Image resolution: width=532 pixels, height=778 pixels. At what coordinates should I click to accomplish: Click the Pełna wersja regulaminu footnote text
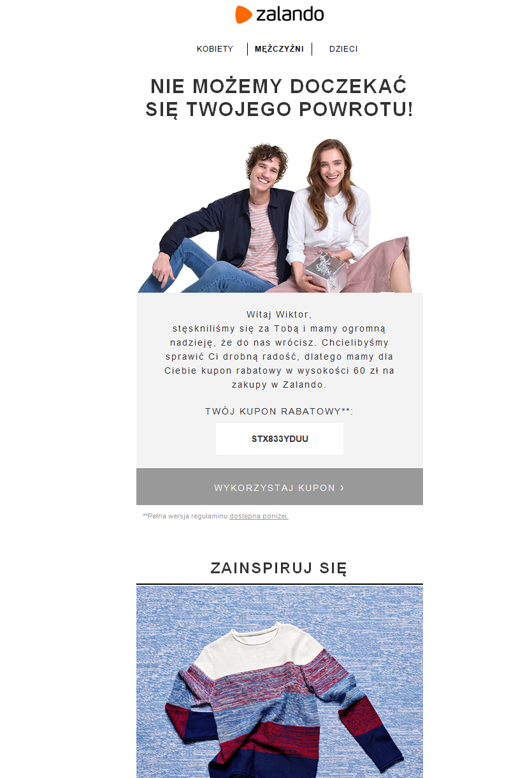click(185, 516)
